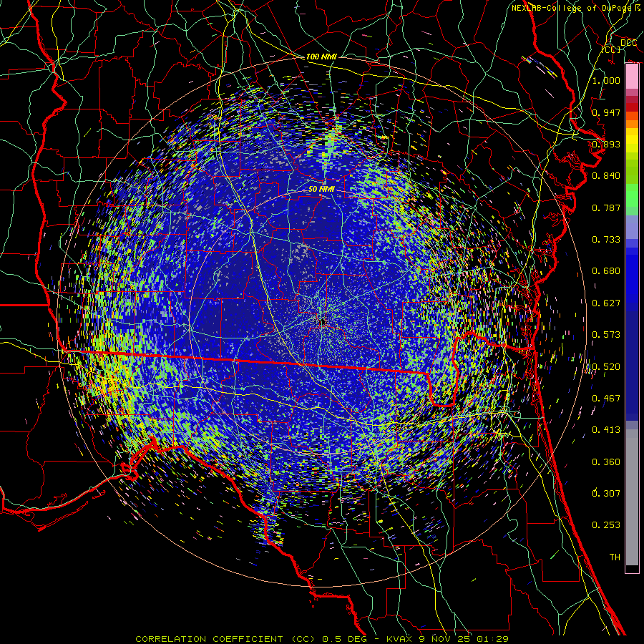This screenshot has width=644, height=644.
Task: Click the 0.733 scale value
Action: (x=606, y=240)
